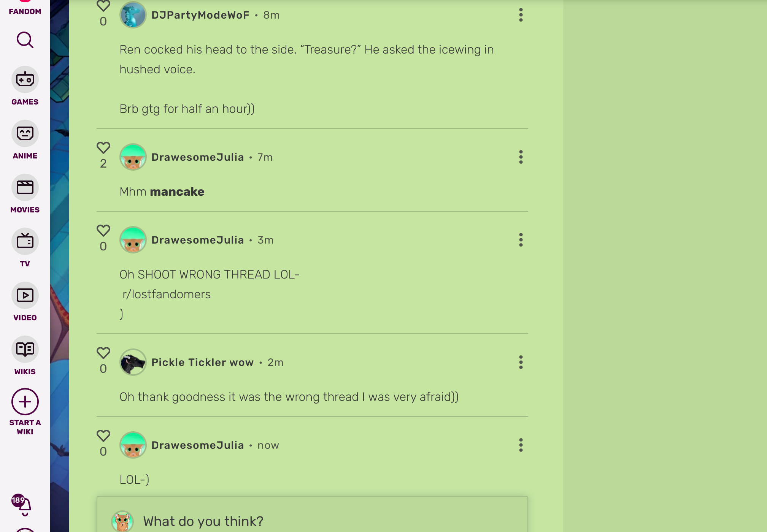Open the TV section in sidebar
767x532 pixels.
pos(25,248)
